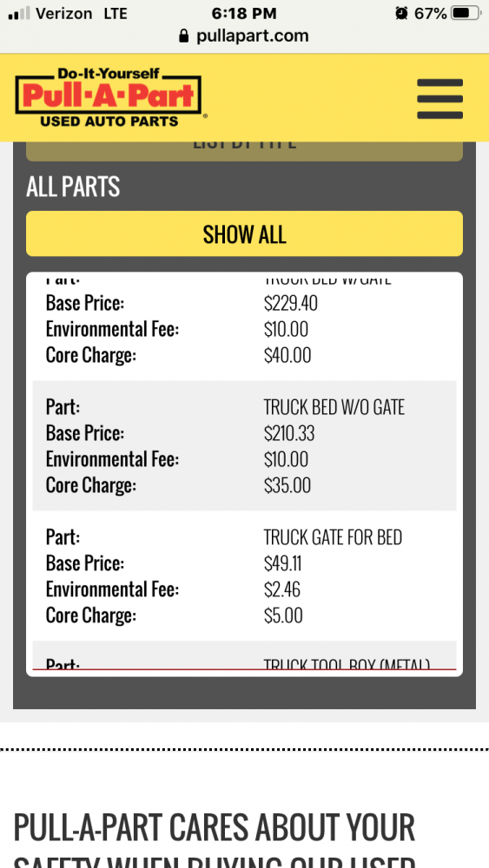Tap the Pull-A-Part logo
Image resolution: width=489 pixels, height=868 pixels.
click(x=110, y=97)
